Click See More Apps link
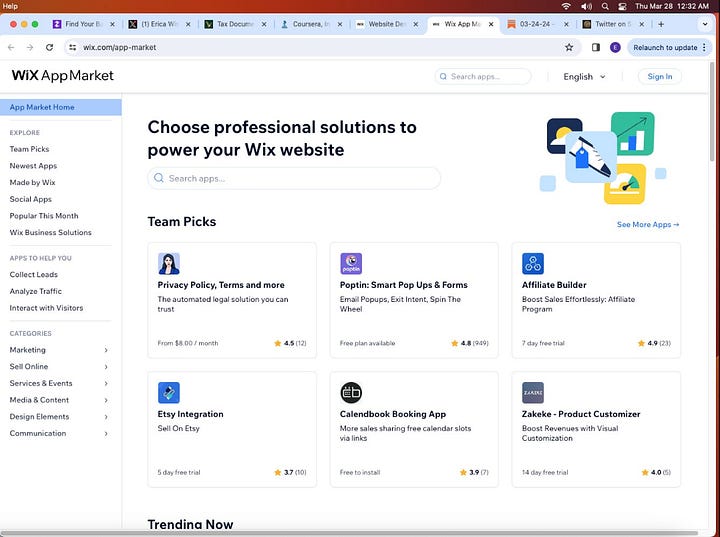720x537 pixels. 648,225
